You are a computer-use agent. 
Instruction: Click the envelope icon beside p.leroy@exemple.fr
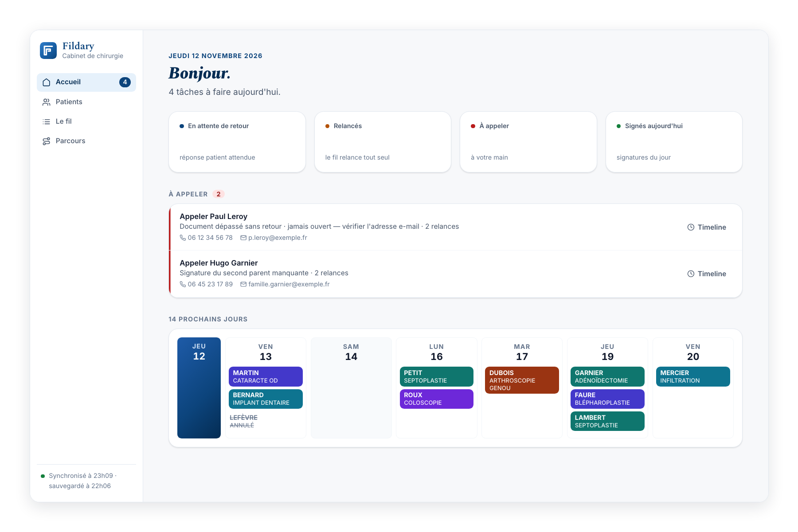(x=243, y=238)
